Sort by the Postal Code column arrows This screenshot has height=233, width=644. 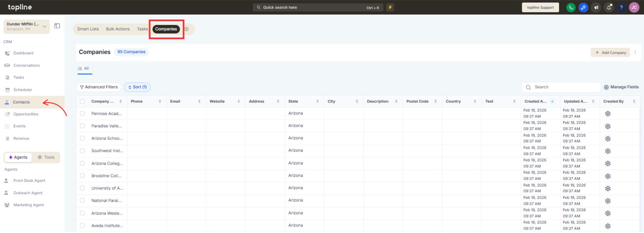pyautogui.click(x=435, y=102)
